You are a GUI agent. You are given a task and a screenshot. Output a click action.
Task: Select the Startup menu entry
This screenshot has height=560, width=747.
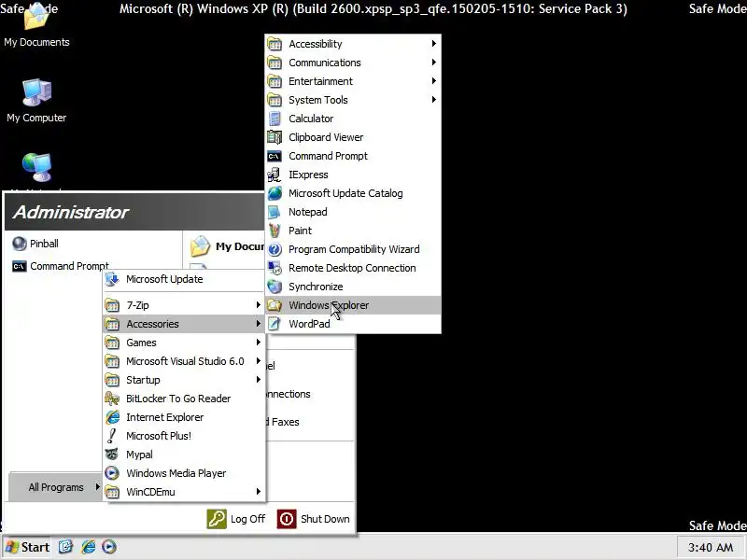pyautogui.click(x=184, y=380)
